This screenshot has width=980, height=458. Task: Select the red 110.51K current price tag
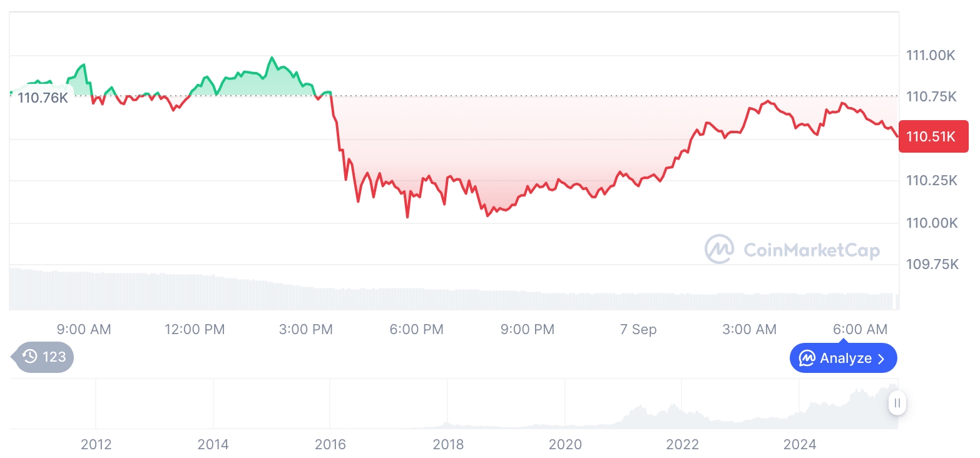[x=933, y=136]
